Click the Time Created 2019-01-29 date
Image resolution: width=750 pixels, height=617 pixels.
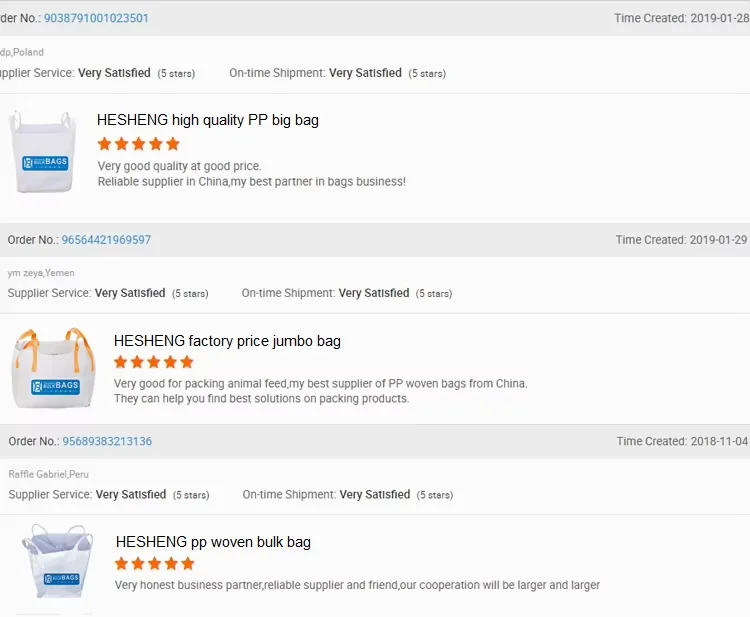pos(718,240)
